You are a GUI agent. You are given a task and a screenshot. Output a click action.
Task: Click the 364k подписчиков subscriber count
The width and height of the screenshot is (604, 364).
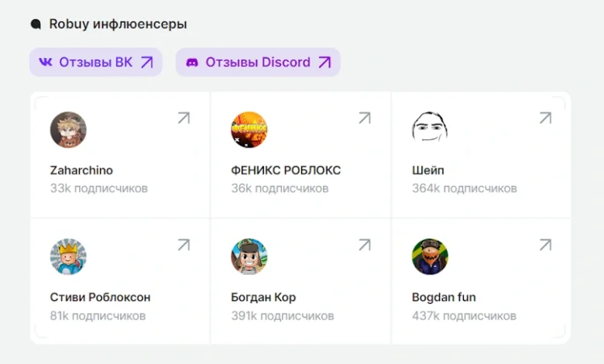464,188
